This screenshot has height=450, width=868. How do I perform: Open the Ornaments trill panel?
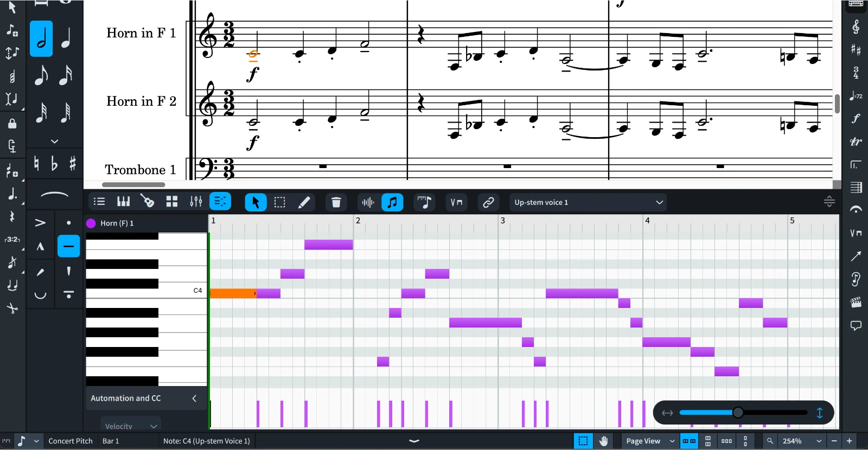point(856,142)
